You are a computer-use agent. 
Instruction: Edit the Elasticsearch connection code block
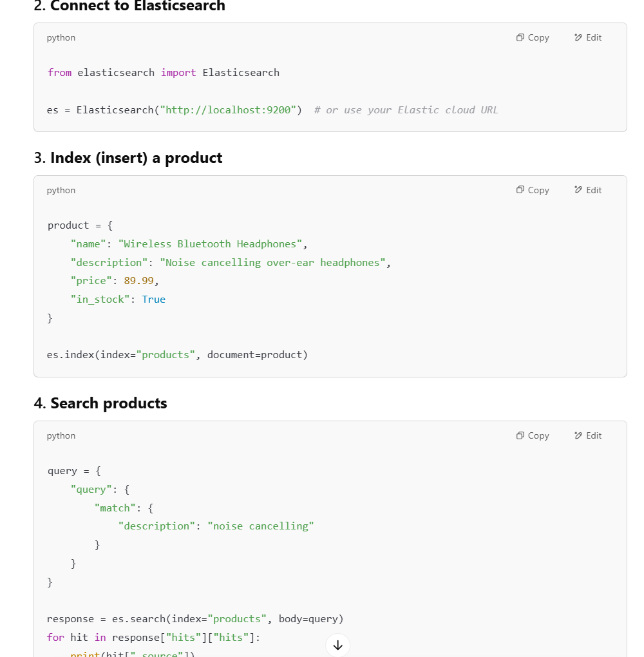pyautogui.click(x=587, y=38)
